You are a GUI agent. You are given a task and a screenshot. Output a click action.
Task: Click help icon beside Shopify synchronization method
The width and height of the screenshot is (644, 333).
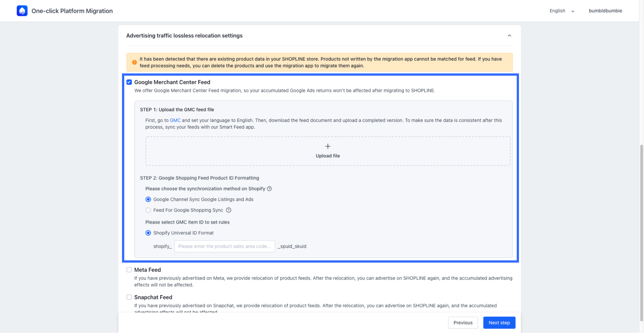(x=269, y=189)
